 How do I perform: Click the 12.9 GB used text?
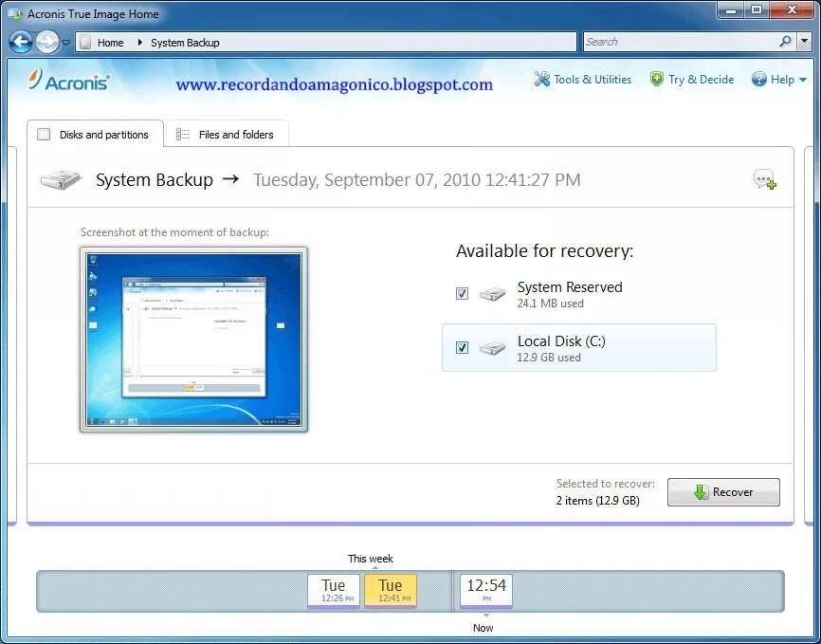coord(549,358)
